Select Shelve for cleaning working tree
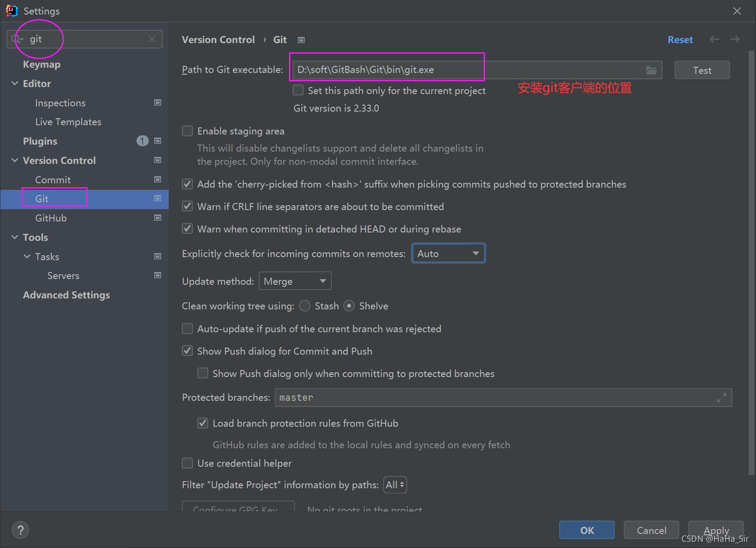Image resolution: width=756 pixels, height=548 pixels. (x=349, y=306)
